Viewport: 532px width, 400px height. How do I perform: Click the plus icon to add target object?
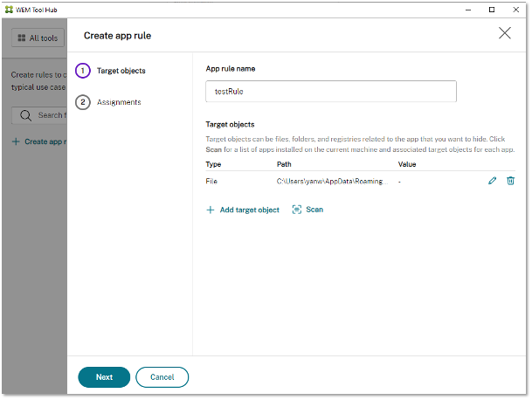pyautogui.click(x=210, y=210)
